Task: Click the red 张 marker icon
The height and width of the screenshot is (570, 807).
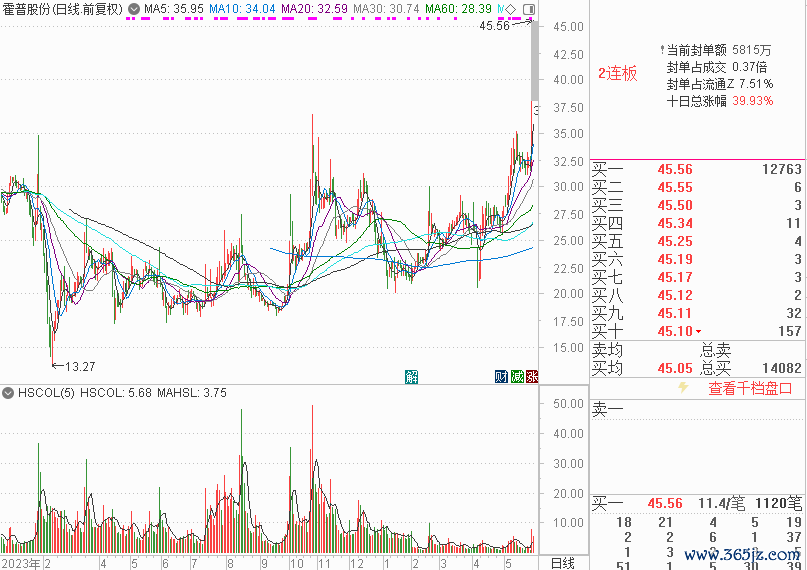Action: click(x=532, y=376)
